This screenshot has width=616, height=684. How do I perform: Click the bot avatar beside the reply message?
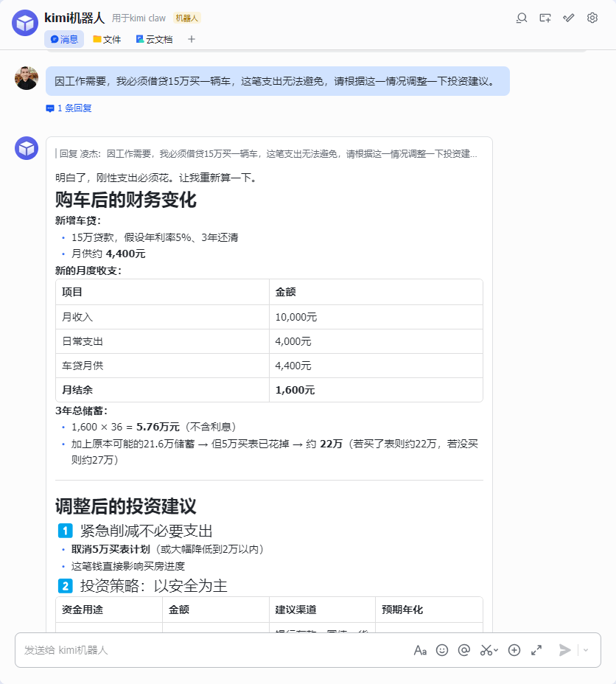[27, 148]
